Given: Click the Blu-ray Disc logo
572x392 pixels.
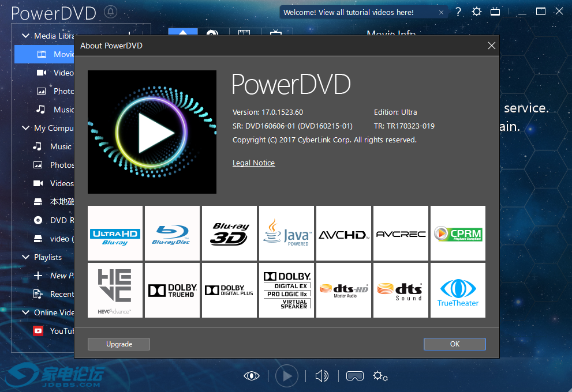Looking at the screenshot, I should (x=172, y=233).
